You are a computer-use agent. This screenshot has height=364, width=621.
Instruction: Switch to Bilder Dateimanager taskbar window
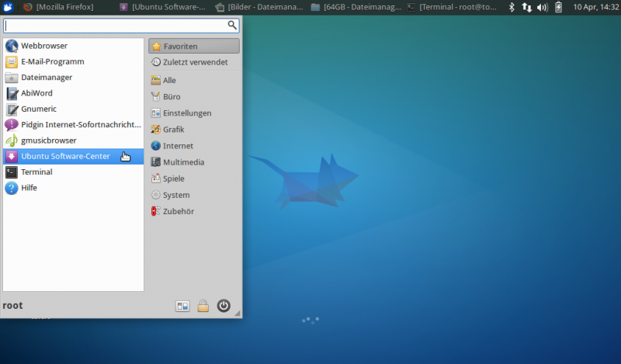tap(259, 7)
